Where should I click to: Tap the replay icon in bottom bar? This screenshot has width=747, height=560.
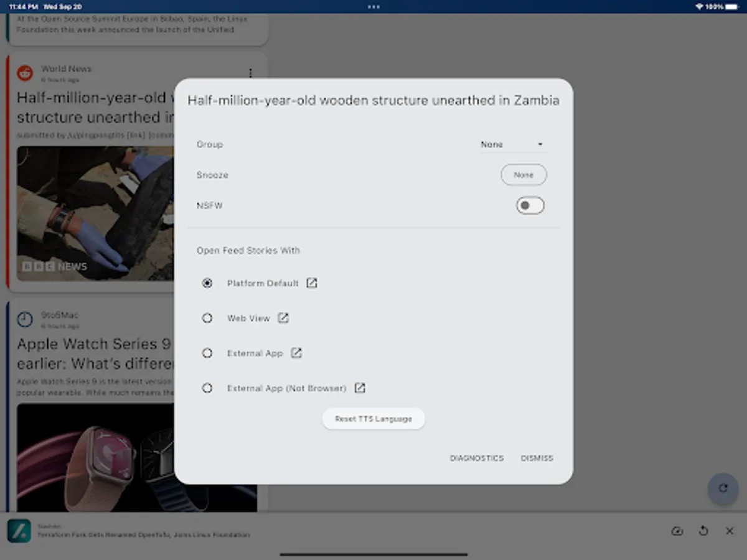point(703,531)
